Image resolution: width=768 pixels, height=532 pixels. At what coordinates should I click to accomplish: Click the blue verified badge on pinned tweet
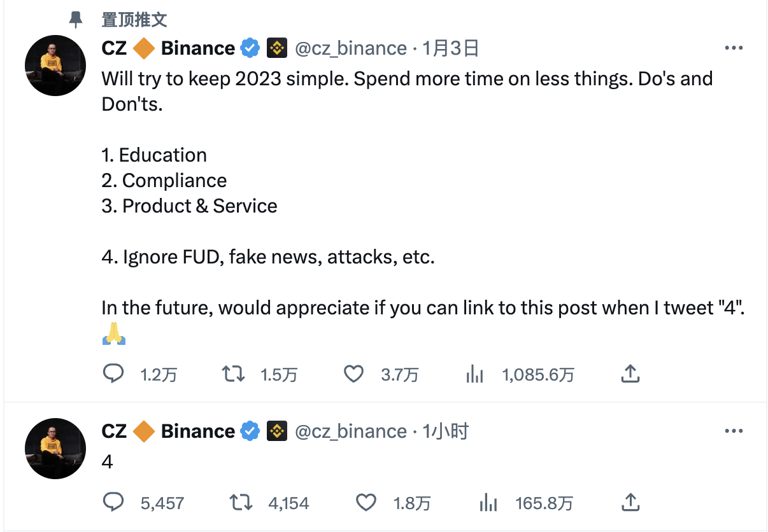tap(250, 47)
